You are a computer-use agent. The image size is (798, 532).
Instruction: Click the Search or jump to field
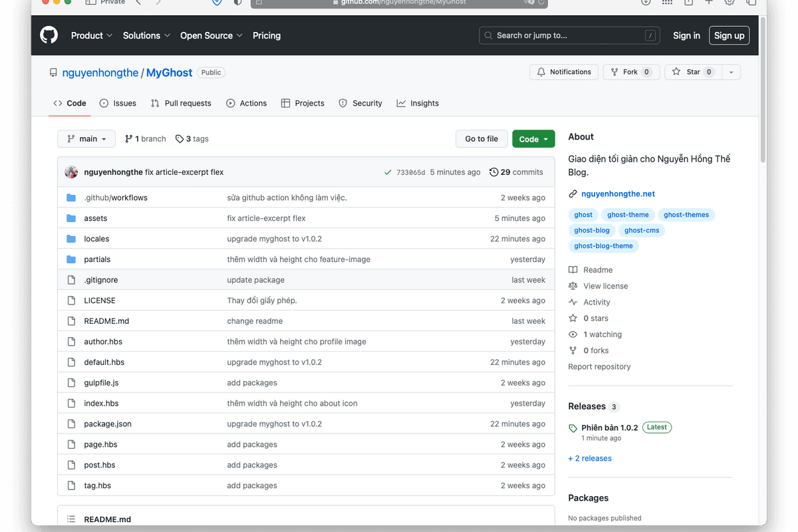(569, 35)
